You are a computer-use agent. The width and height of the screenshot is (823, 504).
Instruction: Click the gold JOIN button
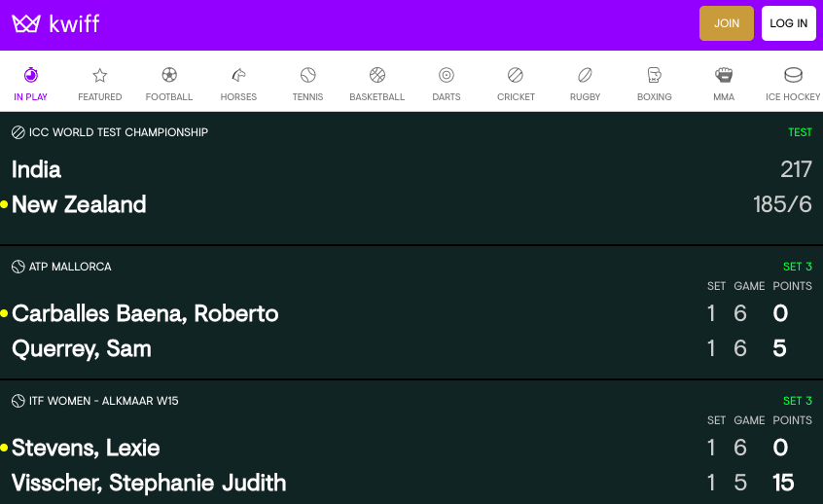(x=727, y=23)
